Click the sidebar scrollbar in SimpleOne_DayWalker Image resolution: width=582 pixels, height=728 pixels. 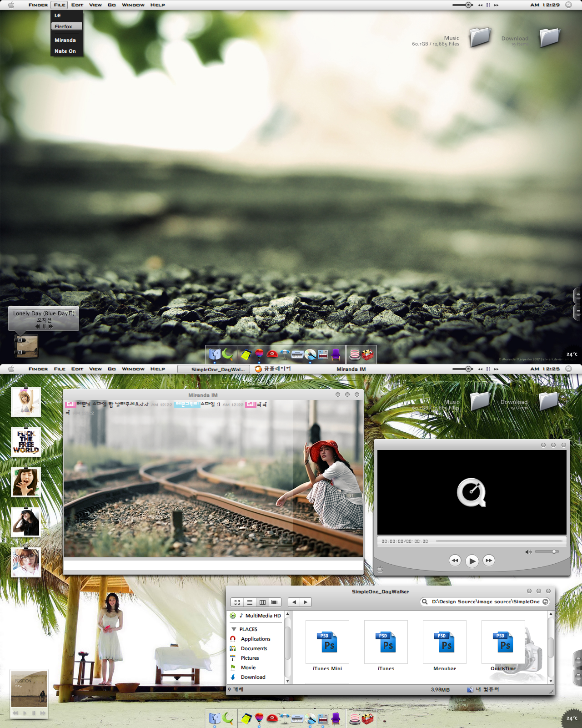point(287,643)
